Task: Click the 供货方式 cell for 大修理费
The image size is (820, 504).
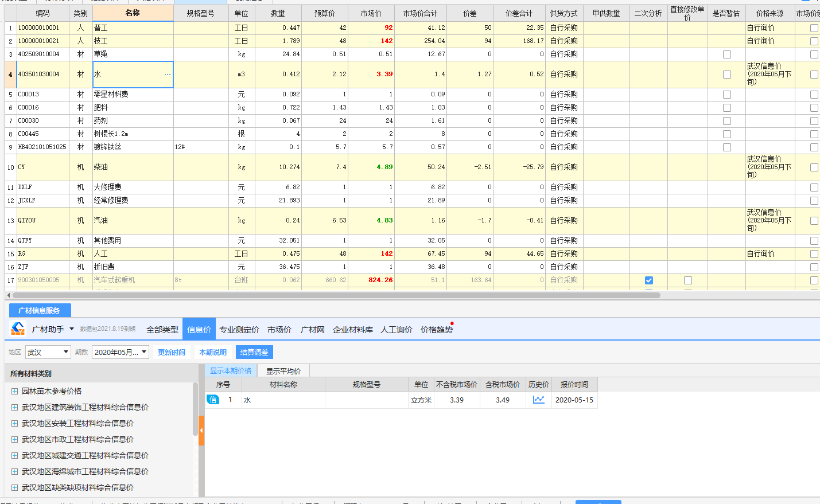Action: (x=564, y=187)
